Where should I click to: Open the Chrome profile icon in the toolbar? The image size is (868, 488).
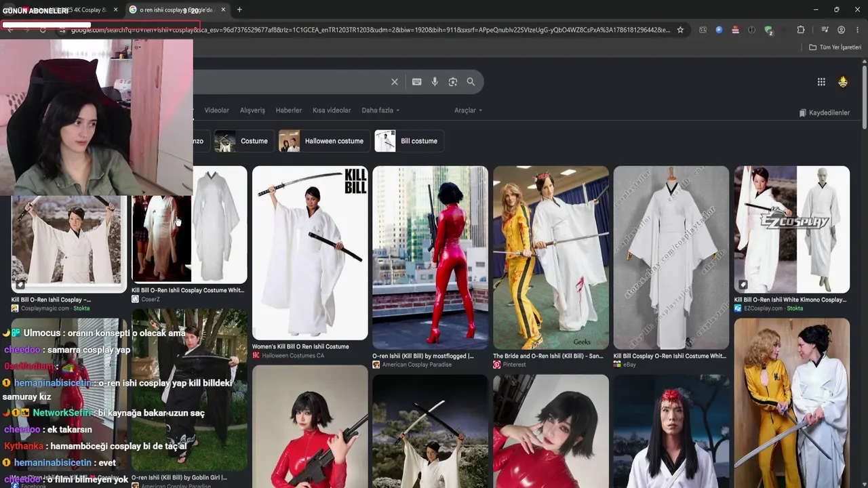tap(842, 30)
